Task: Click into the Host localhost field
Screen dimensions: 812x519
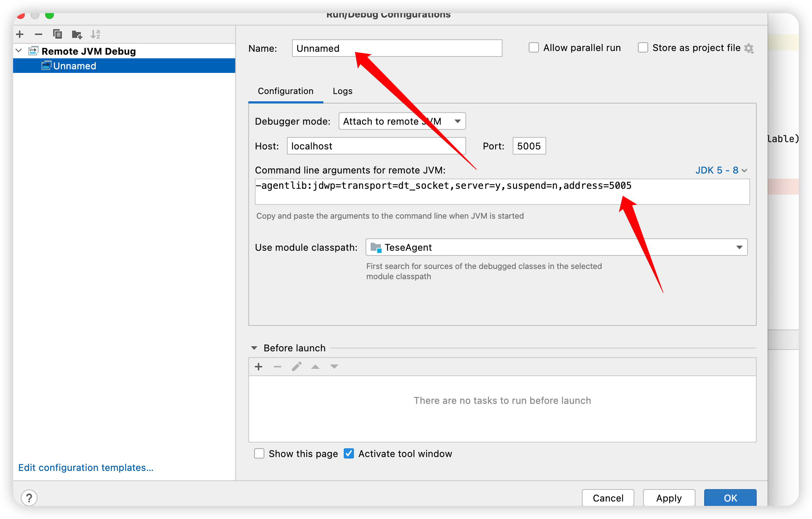Action: coord(375,146)
